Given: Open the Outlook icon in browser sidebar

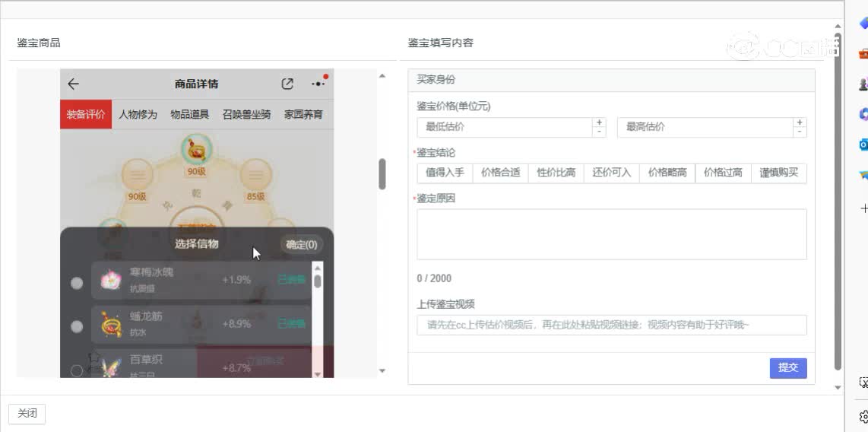Looking at the screenshot, I should [863, 145].
